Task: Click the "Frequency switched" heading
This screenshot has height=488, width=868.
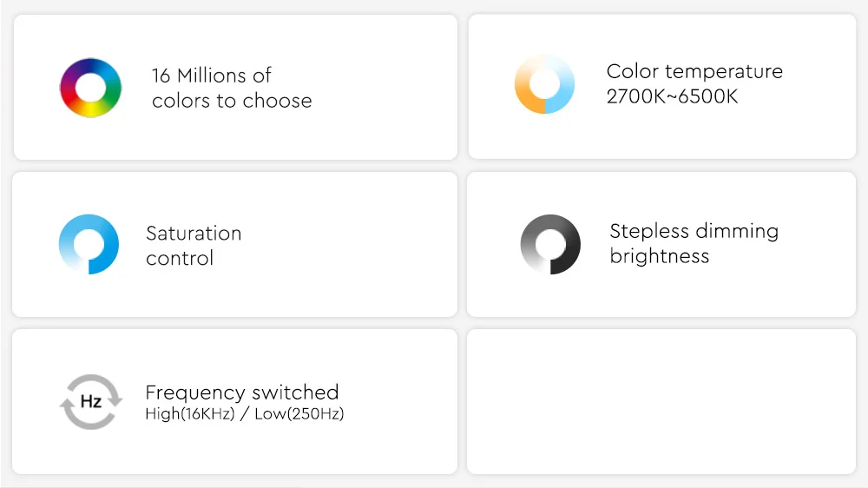Action: (x=241, y=392)
